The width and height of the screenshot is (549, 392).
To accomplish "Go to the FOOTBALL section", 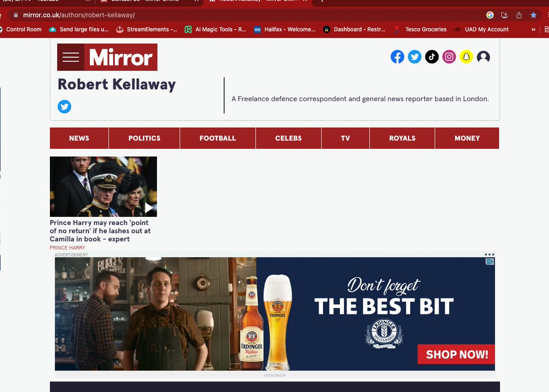I will [218, 138].
